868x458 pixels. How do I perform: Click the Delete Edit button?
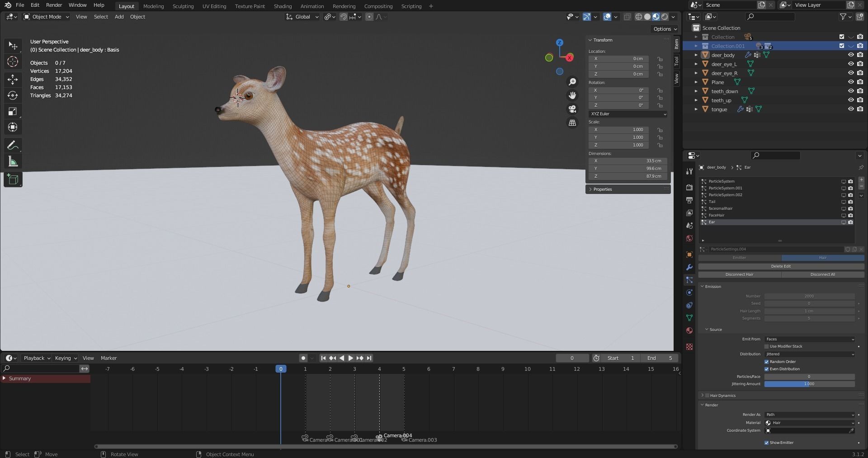pyautogui.click(x=781, y=266)
